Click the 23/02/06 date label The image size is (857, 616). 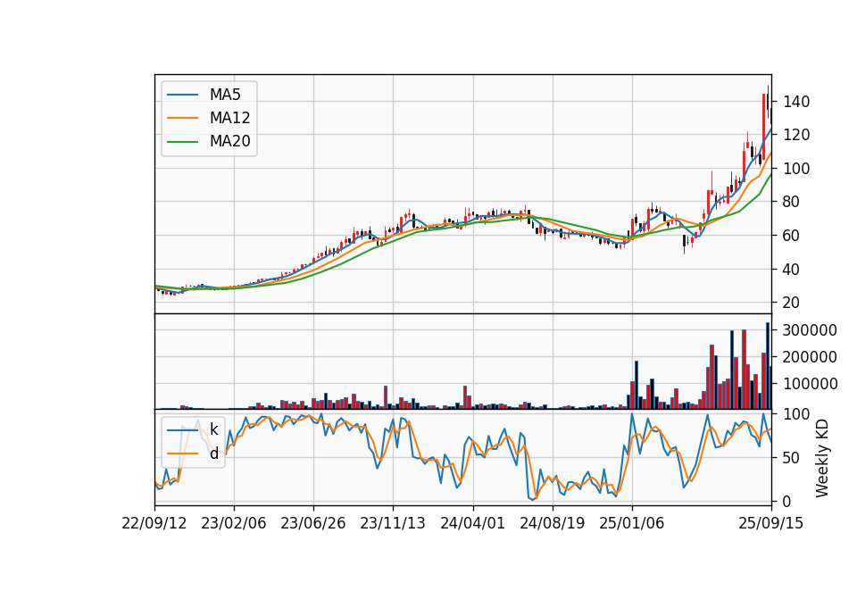233,523
